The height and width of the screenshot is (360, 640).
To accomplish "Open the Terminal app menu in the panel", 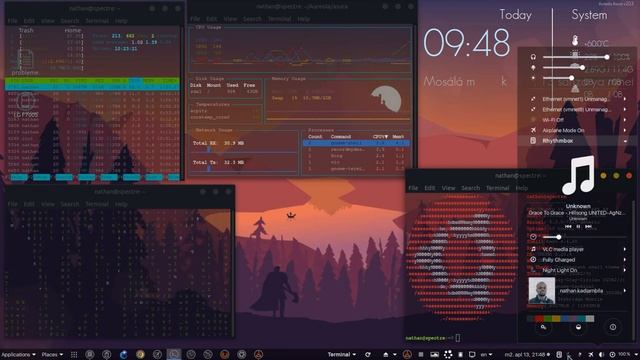I will click(342, 354).
